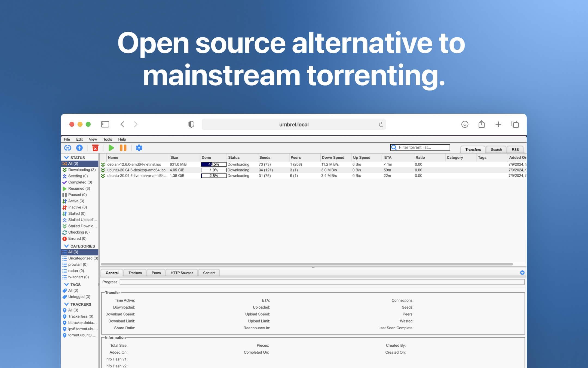Collapse the torrent details panel with the blue chevron
This screenshot has height=368, width=588.
(x=522, y=273)
